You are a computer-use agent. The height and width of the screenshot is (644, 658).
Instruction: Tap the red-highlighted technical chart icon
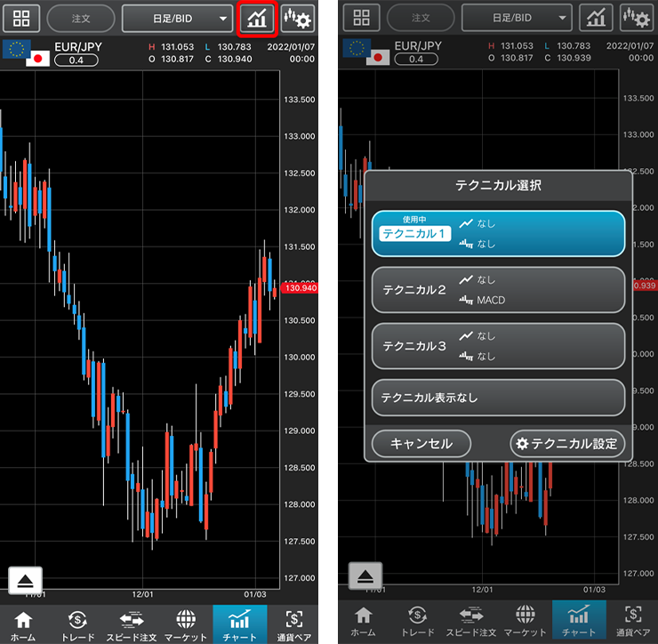(259, 18)
